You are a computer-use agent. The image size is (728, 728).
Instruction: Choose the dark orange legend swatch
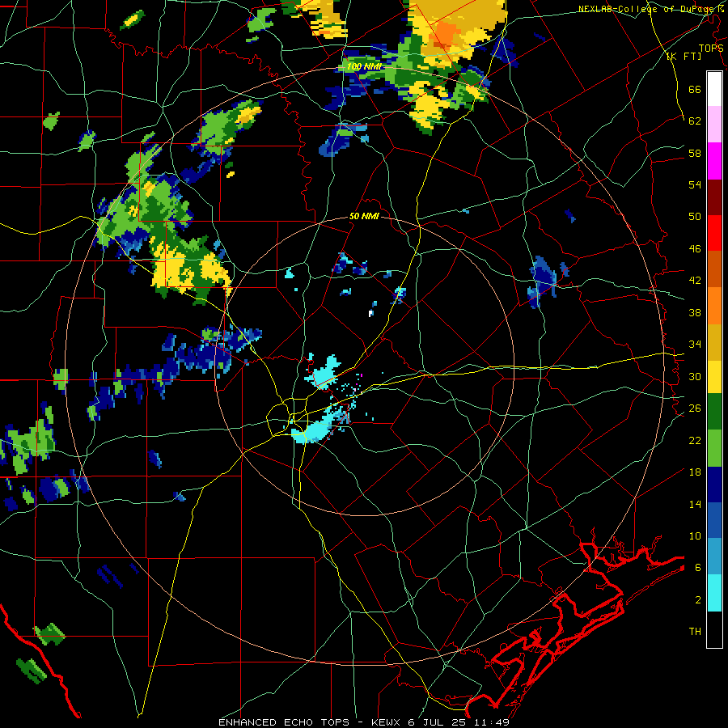tap(714, 269)
